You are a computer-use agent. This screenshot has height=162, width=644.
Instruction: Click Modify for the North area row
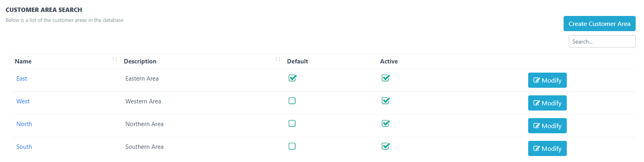pos(547,126)
